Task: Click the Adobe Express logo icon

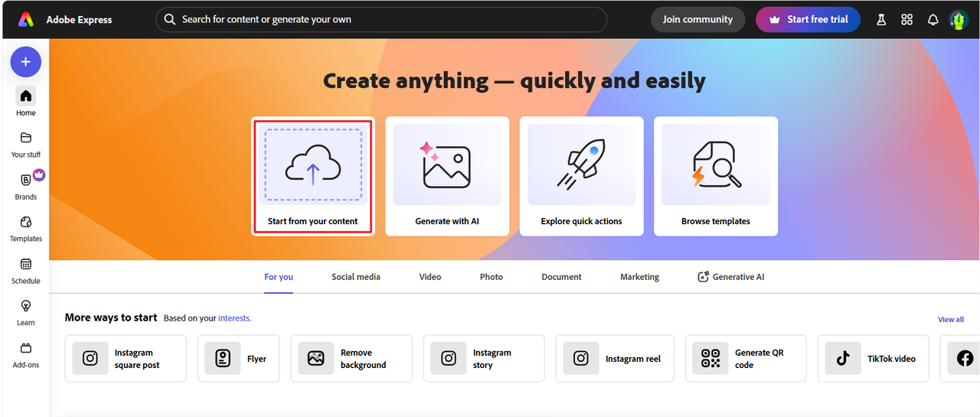Action: pos(25,19)
